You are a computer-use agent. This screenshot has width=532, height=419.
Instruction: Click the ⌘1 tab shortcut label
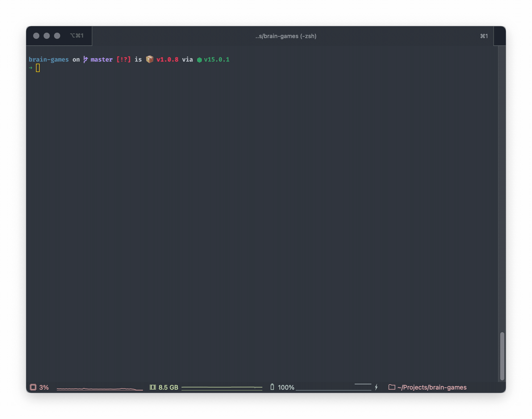pos(484,36)
